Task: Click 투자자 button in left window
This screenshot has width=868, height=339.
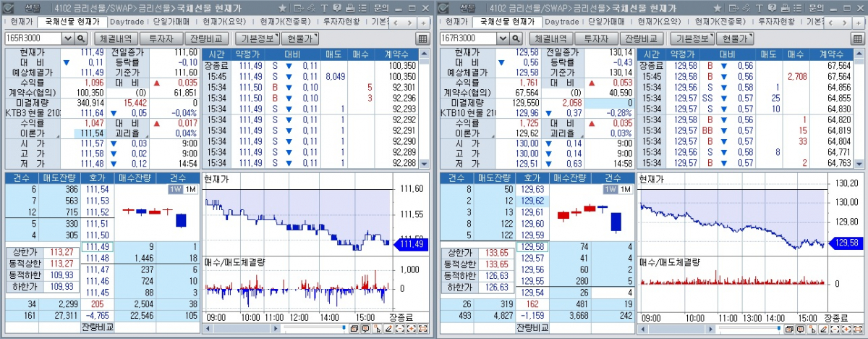Action: coord(161,38)
